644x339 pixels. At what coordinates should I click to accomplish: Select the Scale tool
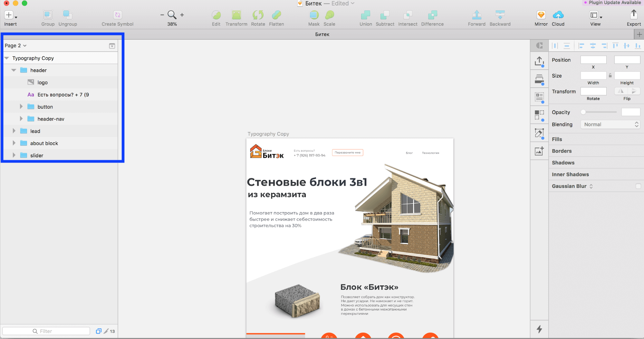[329, 15]
